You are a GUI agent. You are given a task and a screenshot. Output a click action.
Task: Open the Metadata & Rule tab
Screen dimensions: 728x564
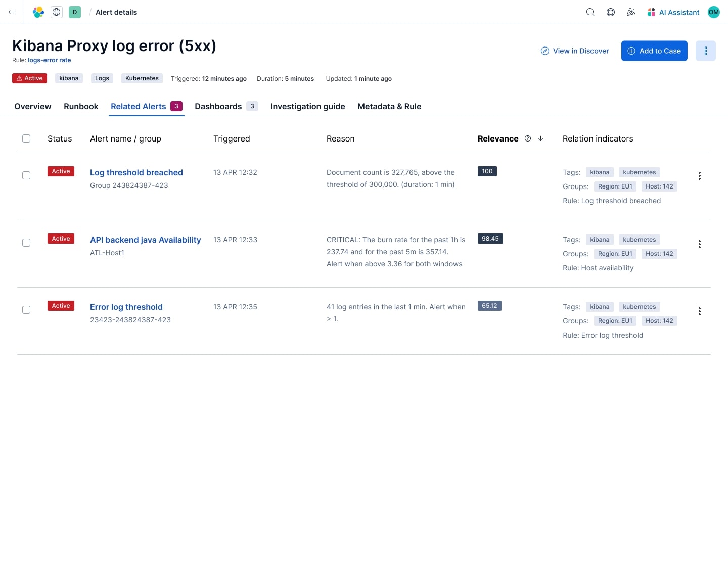point(389,106)
